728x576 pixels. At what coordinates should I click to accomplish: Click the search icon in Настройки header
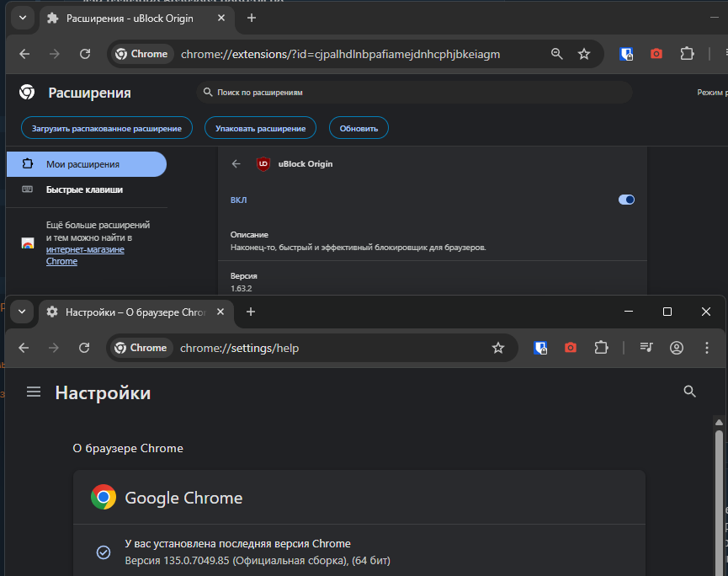(x=689, y=392)
